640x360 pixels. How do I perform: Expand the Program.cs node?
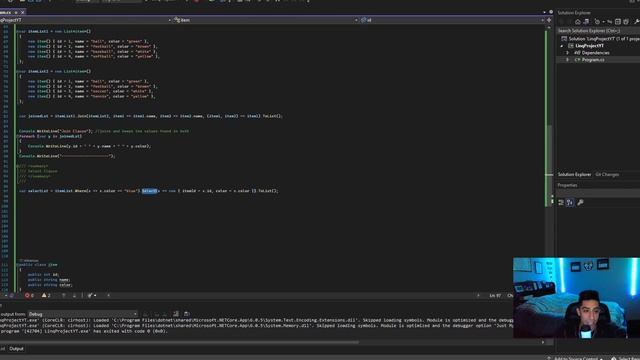[x=567, y=60]
